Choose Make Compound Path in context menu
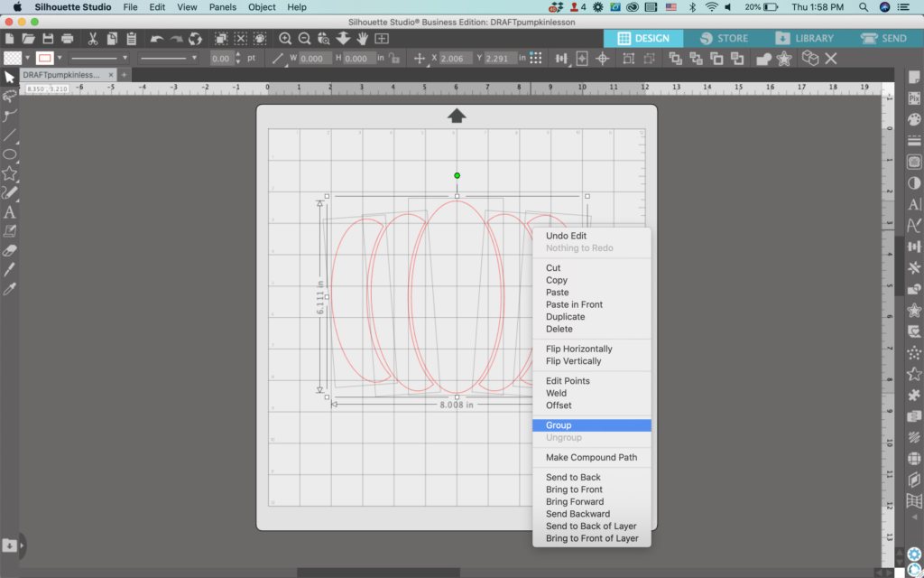The image size is (924, 578). [592, 457]
